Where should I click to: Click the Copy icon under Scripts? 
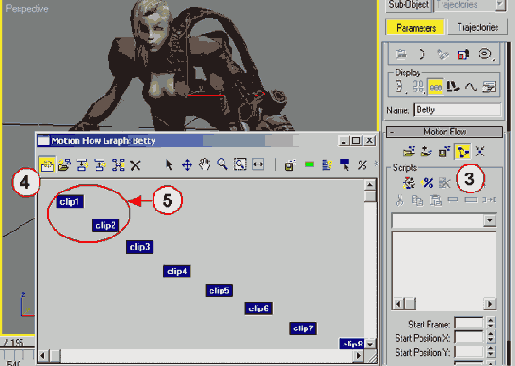pos(417,200)
